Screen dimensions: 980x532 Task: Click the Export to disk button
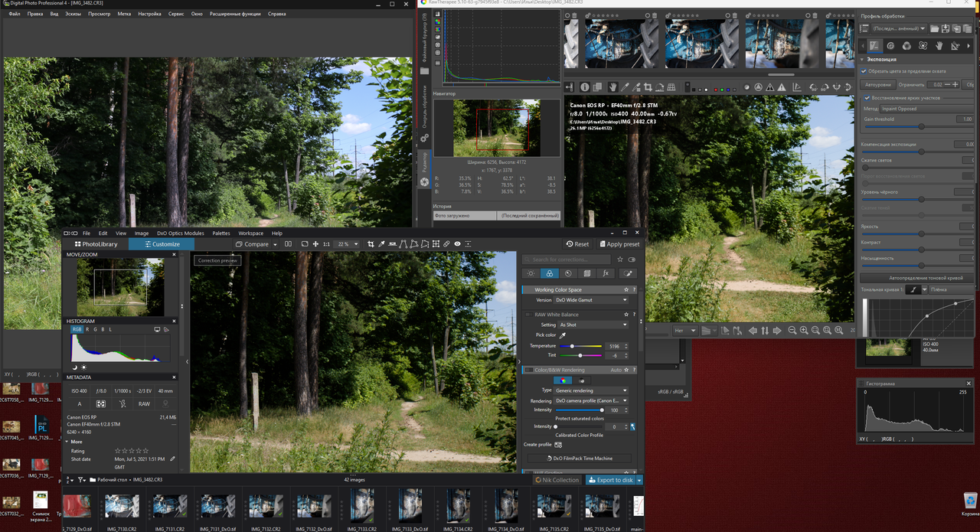coord(610,480)
